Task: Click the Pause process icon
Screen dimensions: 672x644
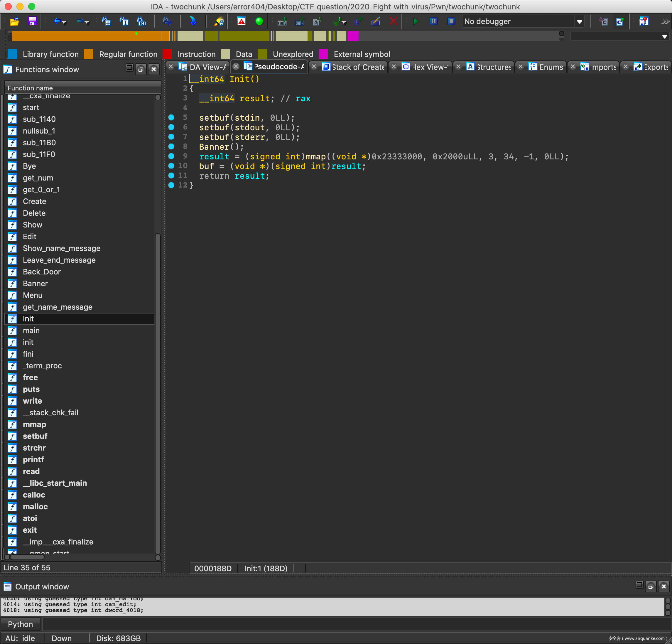Action: coord(433,22)
